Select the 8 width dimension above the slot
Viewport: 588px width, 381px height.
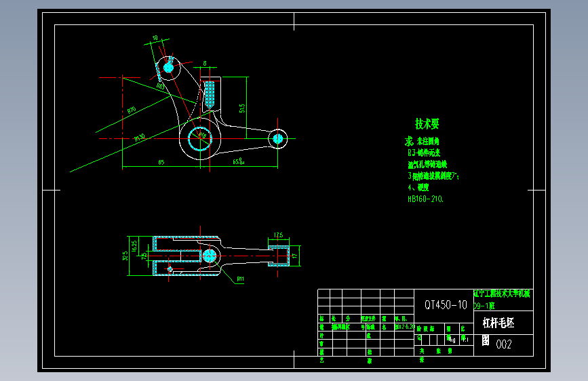click(205, 64)
